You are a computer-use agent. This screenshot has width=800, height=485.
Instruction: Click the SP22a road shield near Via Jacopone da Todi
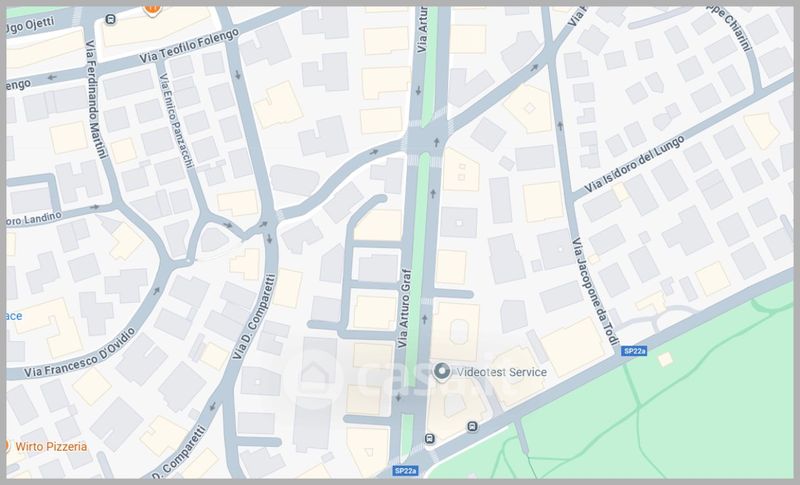click(634, 351)
